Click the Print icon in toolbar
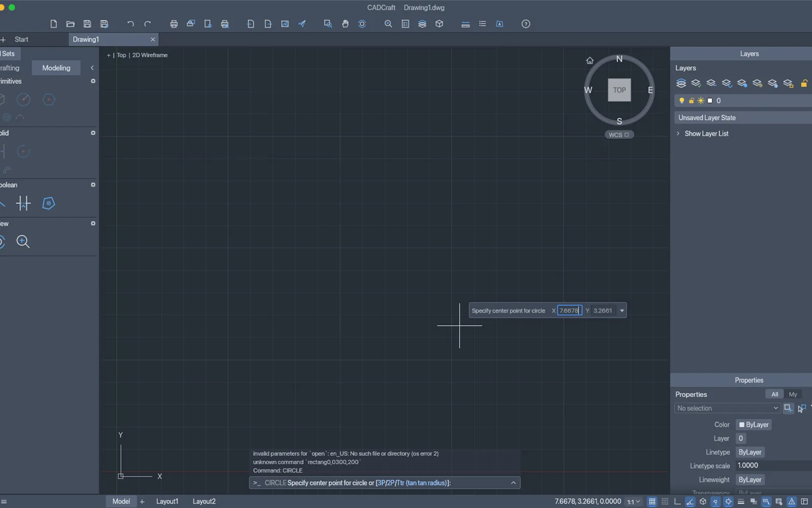Image resolution: width=812 pixels, height=508 pixels. (x=174, y=24)
